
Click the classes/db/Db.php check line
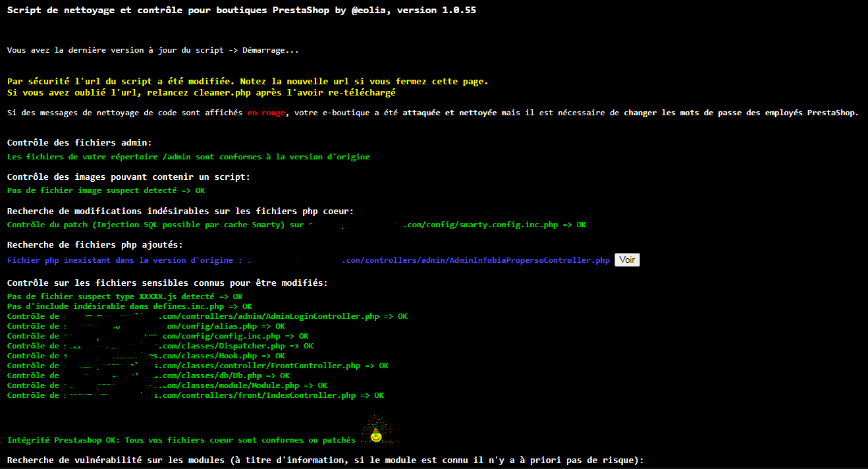click(x=148, y=375)
